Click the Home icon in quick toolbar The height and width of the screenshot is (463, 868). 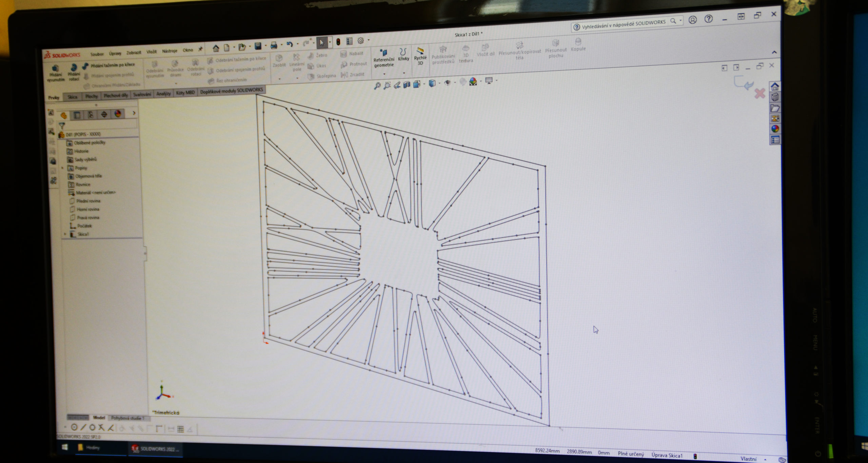click(216, 48)
